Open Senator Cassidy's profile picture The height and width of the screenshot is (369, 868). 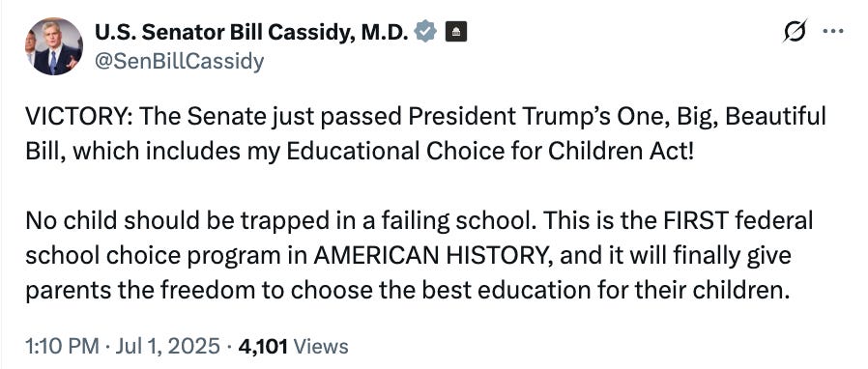54,46
